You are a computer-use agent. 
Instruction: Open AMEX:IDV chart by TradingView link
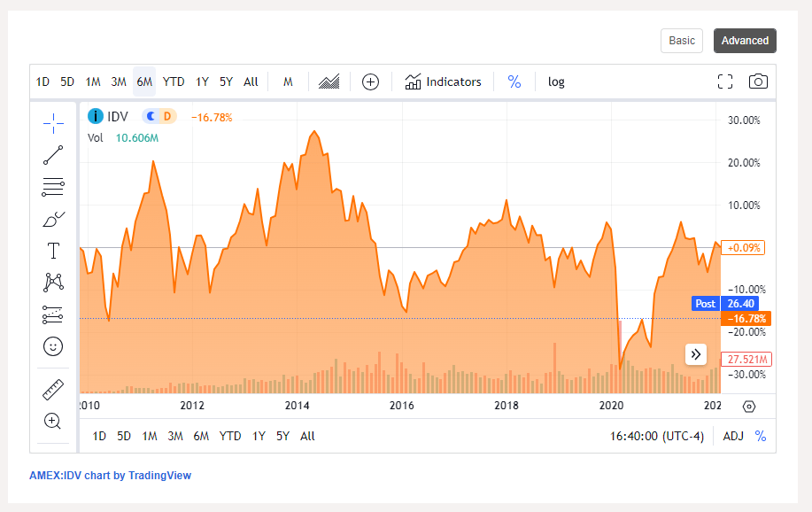click(111, 475)
